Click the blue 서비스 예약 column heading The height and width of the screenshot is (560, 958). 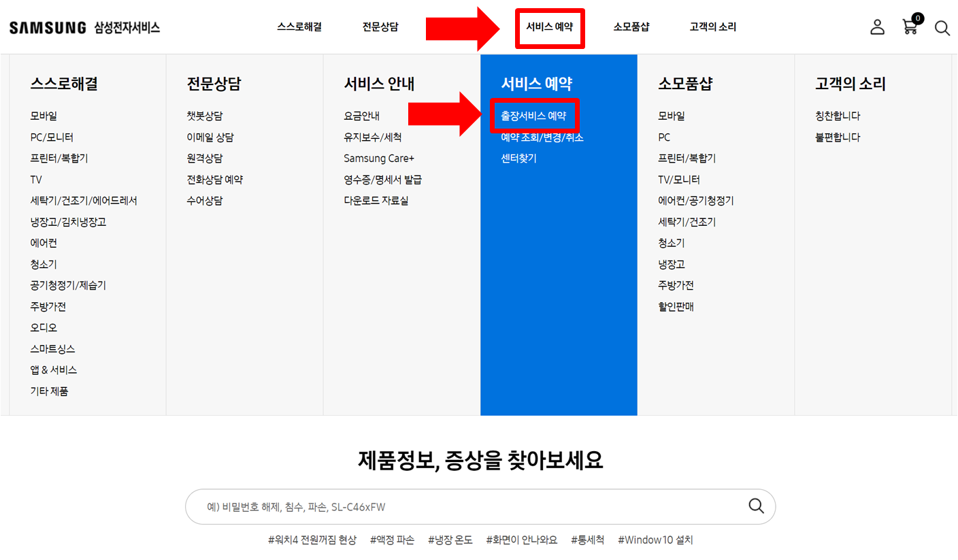536,84
